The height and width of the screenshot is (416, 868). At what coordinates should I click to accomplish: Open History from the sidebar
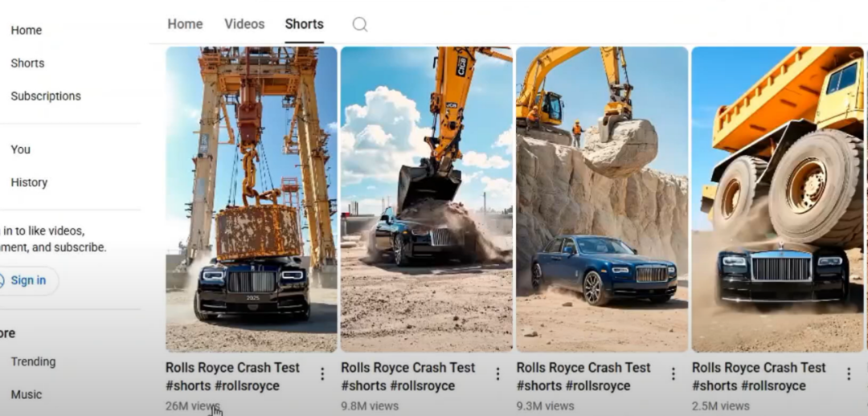tap(29, 182)
